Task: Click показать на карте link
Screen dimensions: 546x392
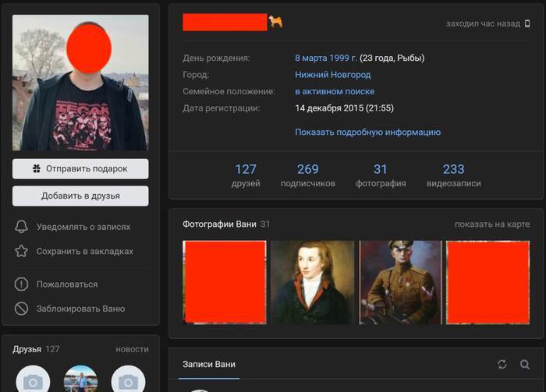Action: (x=492, y=224)
